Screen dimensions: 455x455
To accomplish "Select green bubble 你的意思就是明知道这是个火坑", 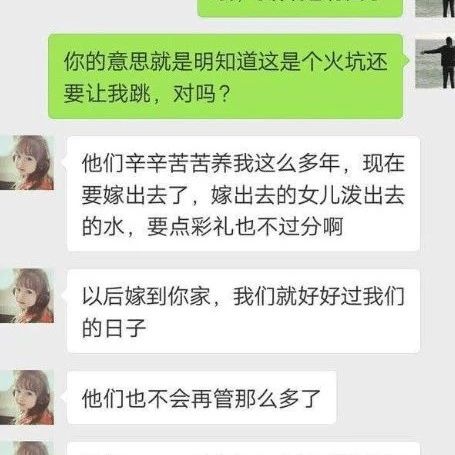I will point(226,76).
